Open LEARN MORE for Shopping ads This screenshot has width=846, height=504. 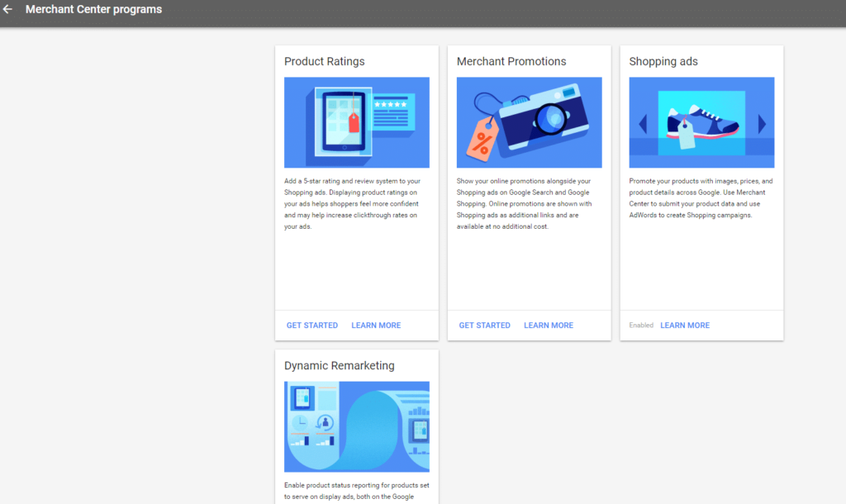(685, 326)
